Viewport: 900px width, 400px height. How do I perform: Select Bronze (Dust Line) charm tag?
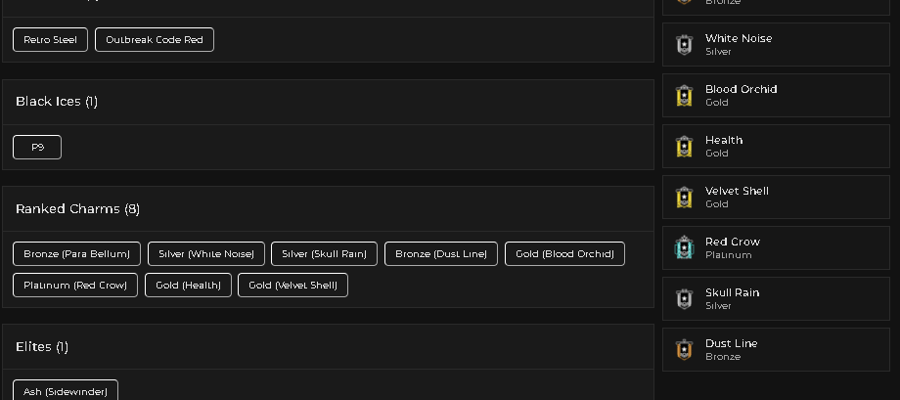[x=441, y=254]
